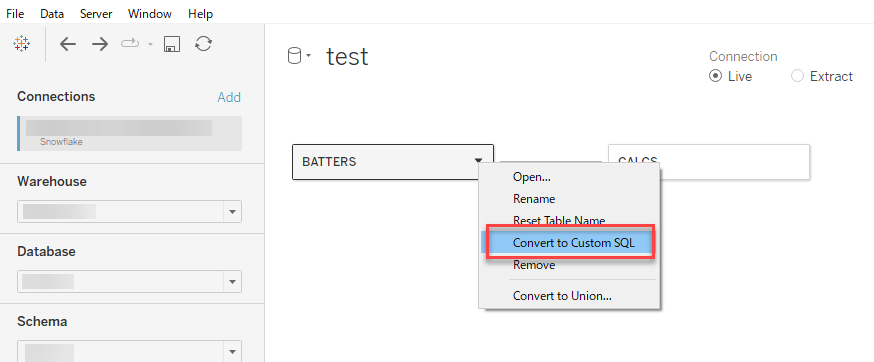874x362 pixels.
Task: Select the Extract connection radio button
Action: pos(798,76)
